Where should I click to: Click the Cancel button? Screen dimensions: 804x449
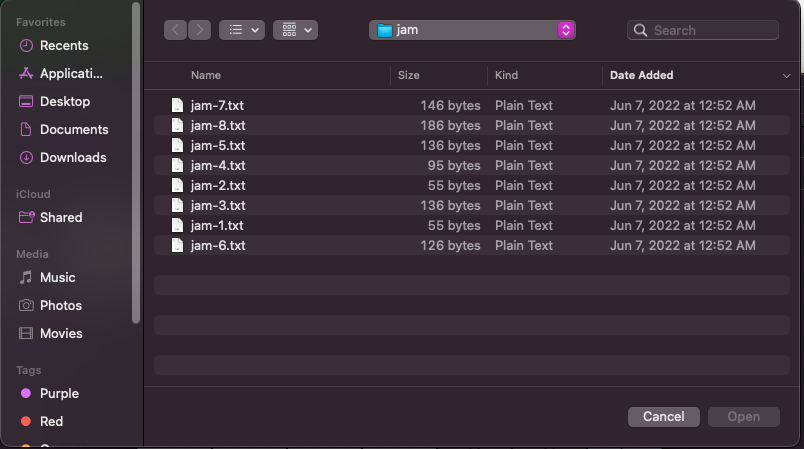664,417
